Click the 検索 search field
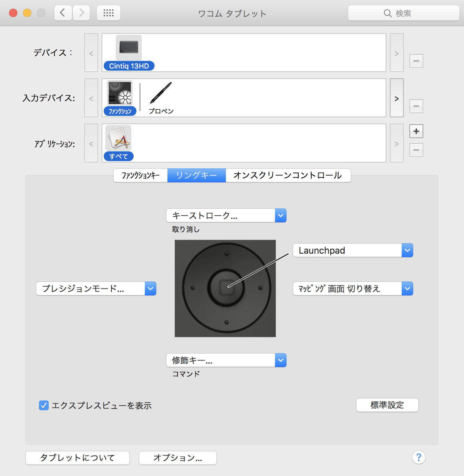 403,13
